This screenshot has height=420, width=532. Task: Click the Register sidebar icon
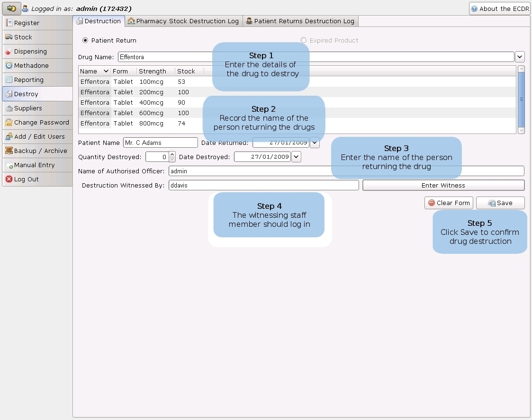pos(9,23)
